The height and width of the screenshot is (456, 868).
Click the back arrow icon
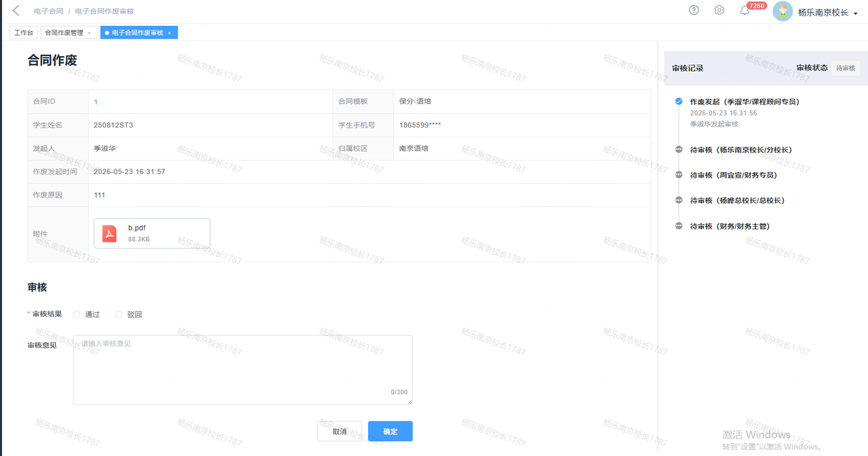16,11
